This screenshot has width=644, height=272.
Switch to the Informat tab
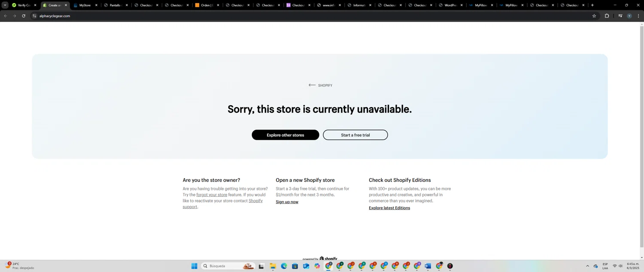[x=359, y=5]
